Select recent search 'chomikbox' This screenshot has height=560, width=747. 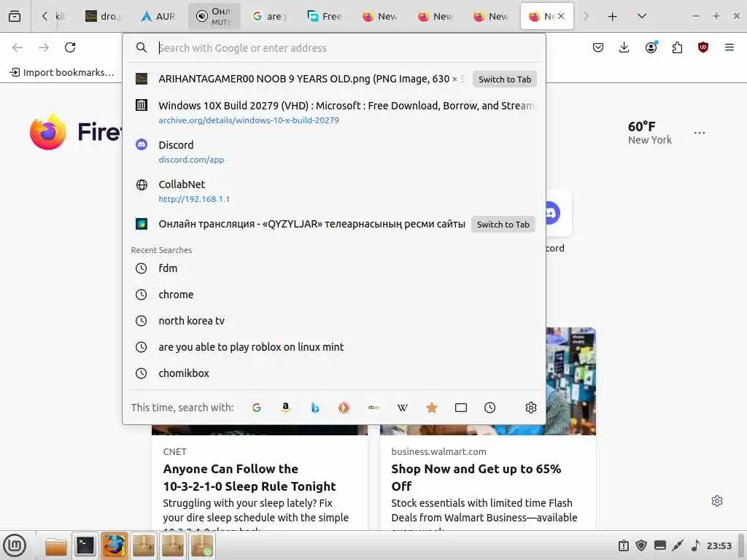(334, 373)
